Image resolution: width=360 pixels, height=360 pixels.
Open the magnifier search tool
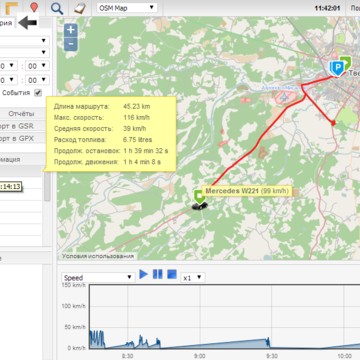[x=57, y=8]
